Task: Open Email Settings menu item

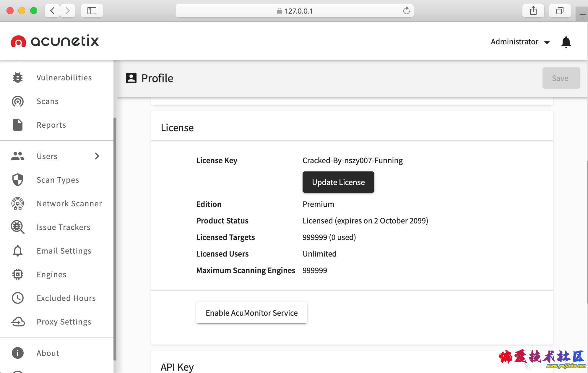Action: click(64, 251)
